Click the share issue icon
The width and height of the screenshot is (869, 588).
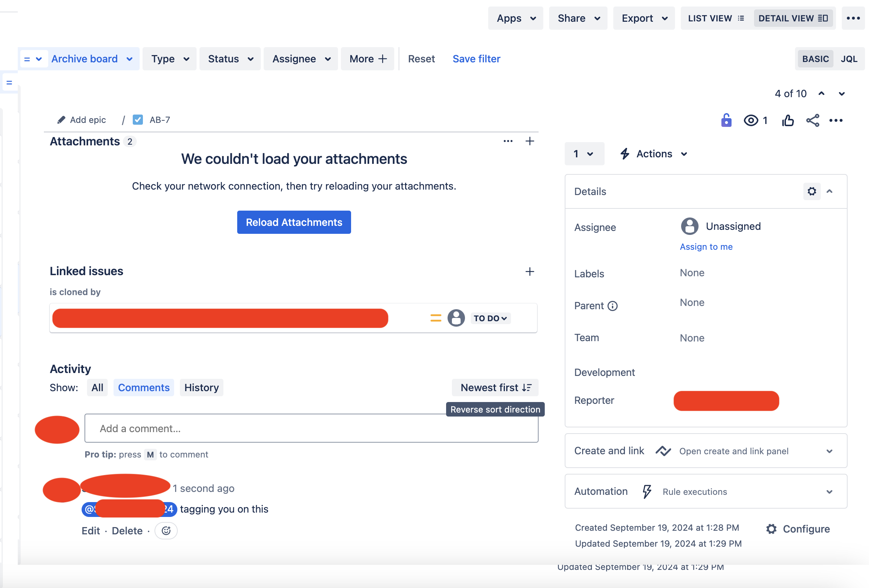pyautogui.click(x=812, y=120)
